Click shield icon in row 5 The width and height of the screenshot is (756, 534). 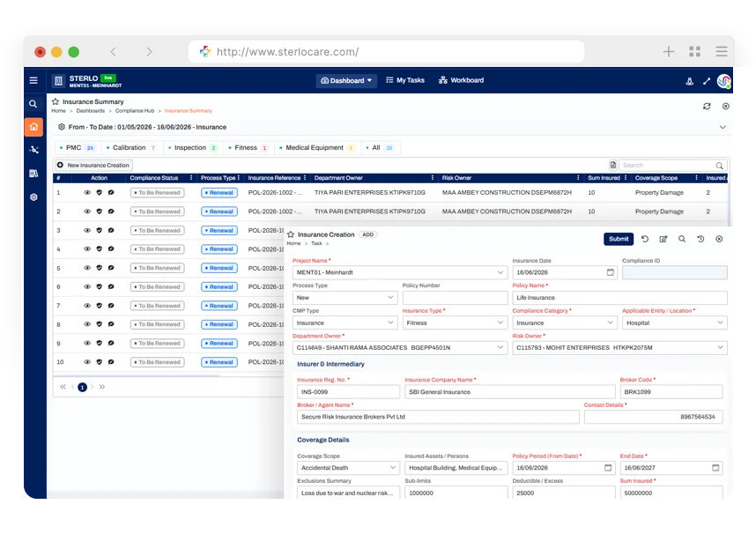(100, 268)
